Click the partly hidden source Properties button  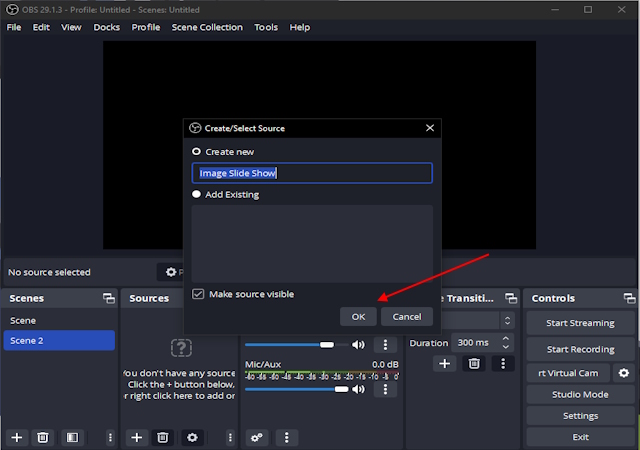(171, 272)
